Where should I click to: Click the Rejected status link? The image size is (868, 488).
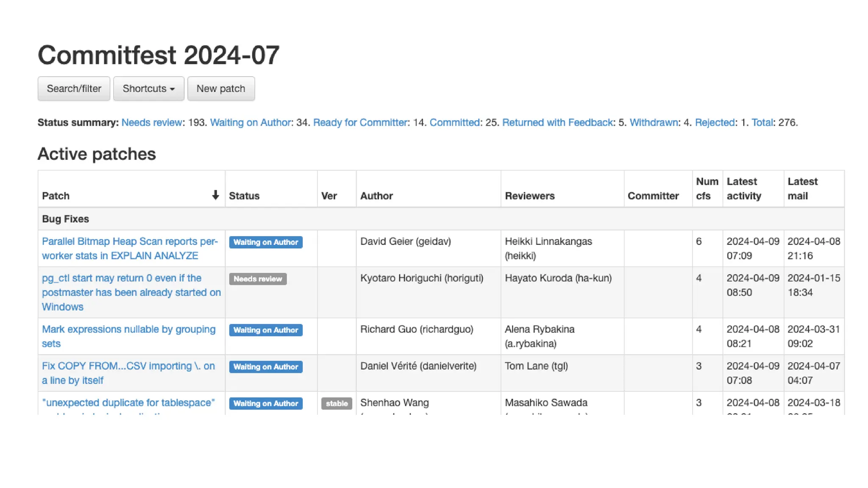(715, 122)
